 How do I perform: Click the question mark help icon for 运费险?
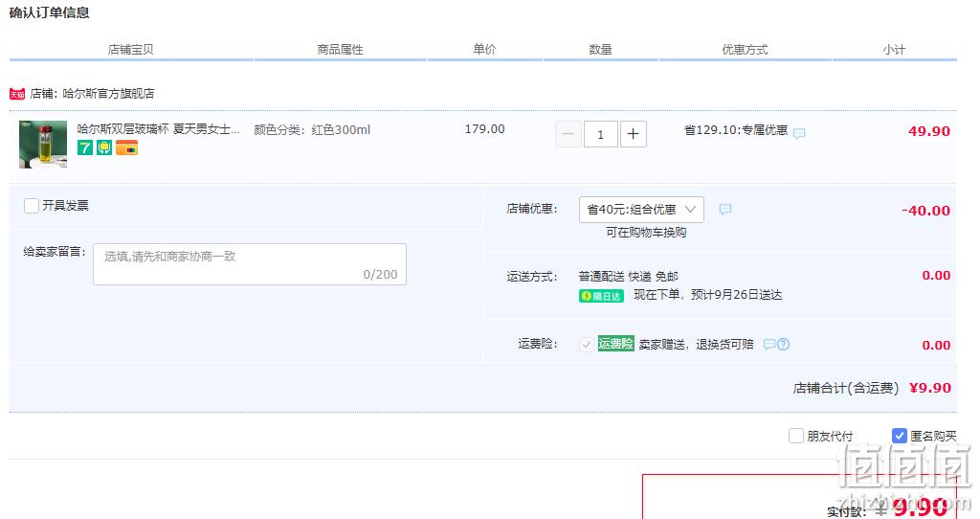[783, 345]
